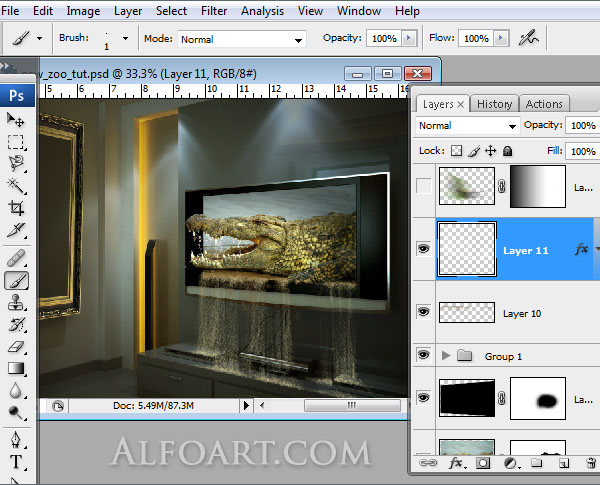600x485 pixels.
Task: Click the layer Opacity field
Action: 582,125
